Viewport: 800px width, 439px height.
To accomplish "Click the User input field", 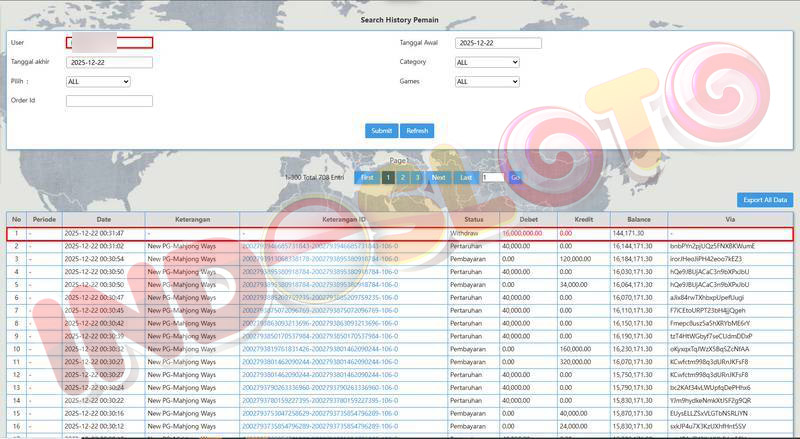I will [x=109, y=43].
